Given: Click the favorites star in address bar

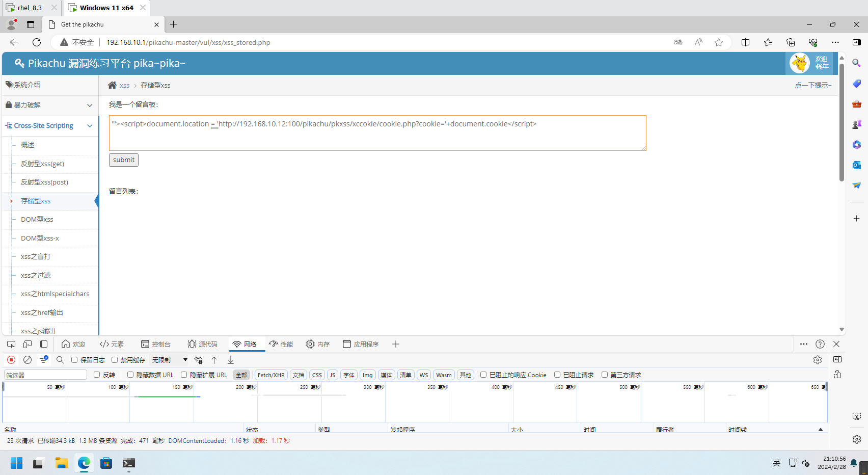Looking at the screenshot, I should point(719,42).
